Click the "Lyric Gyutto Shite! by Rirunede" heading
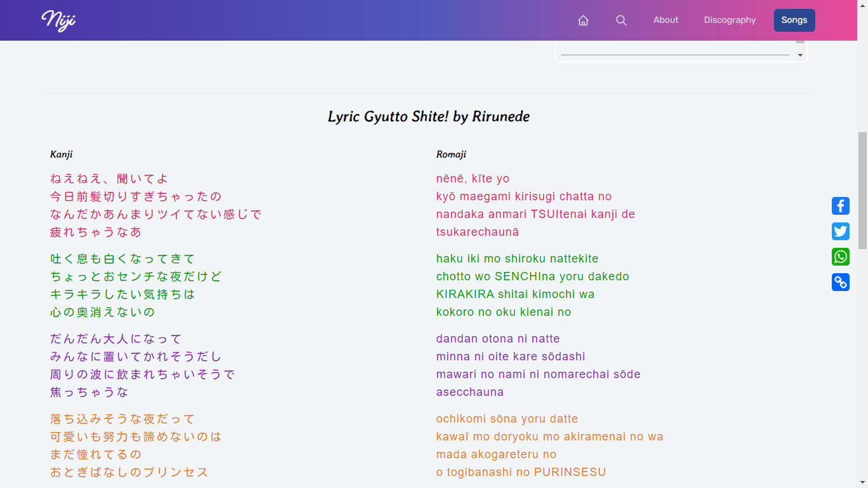The height and width of the screenshot is (488, 868). tap(428, 117)
